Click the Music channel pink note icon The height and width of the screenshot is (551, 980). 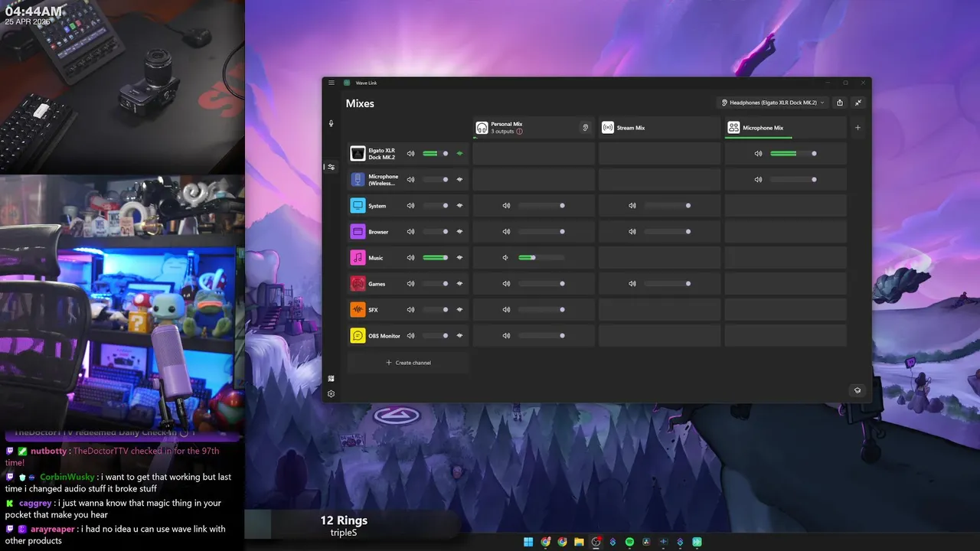358,258
